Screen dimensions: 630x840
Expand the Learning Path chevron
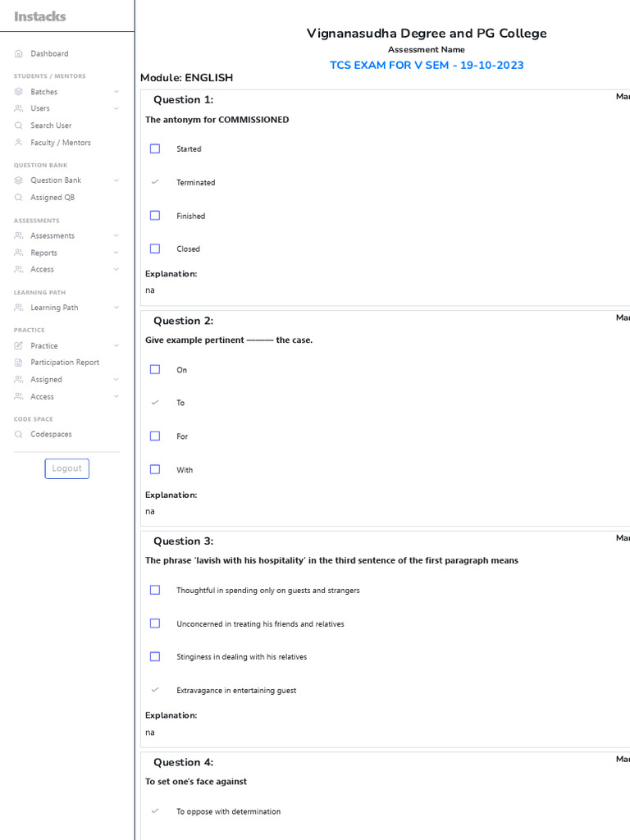[116, 308]
